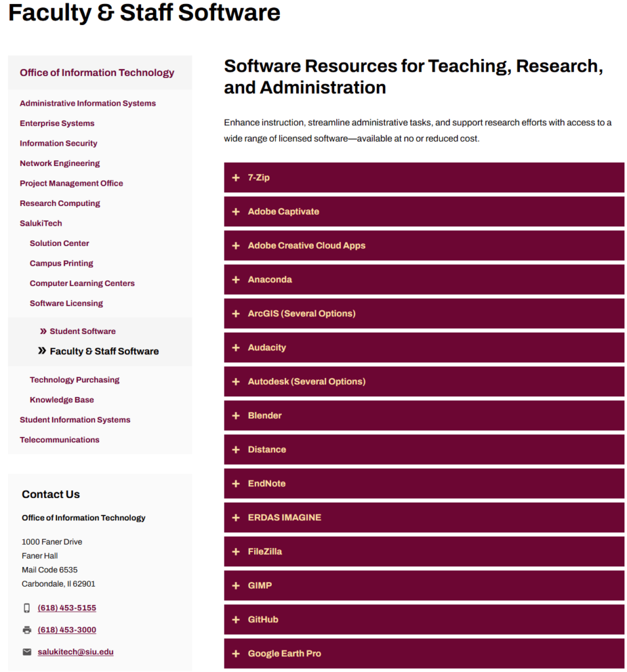Image resolution: width=627 pixels, height=672 pixels.
Task: Select Software Licensing in the sidebar
Action: click(x=66, y=303)
